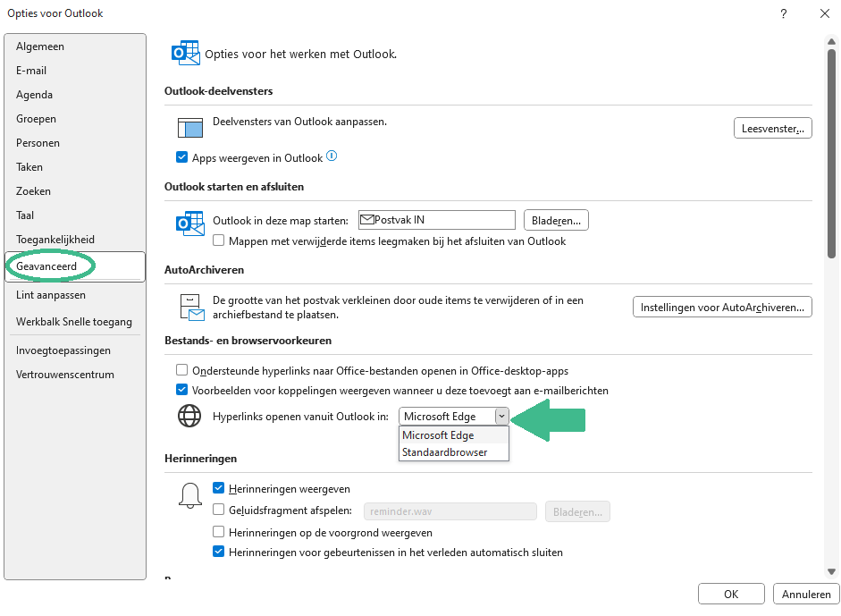Image resolution: width=841 pixels, height=616 pixels.
Task: Click the vertical scrollbar thumb
Action: (x=831, y=155)
